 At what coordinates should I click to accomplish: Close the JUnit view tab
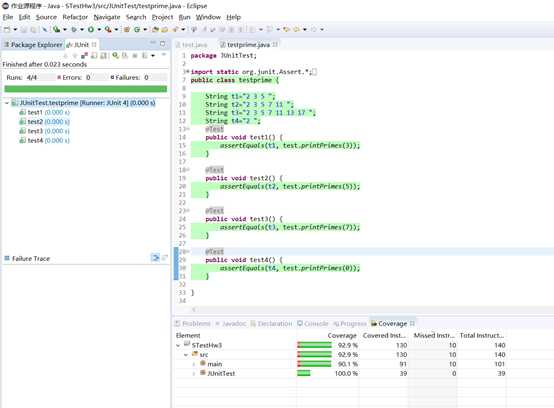[94, 45]
